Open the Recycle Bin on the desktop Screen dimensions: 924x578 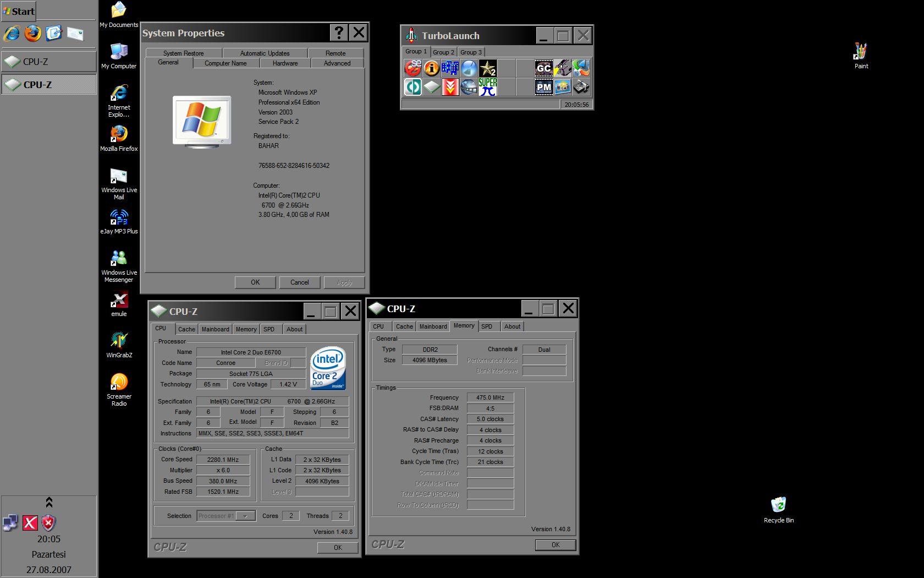(x=779, y=510)
